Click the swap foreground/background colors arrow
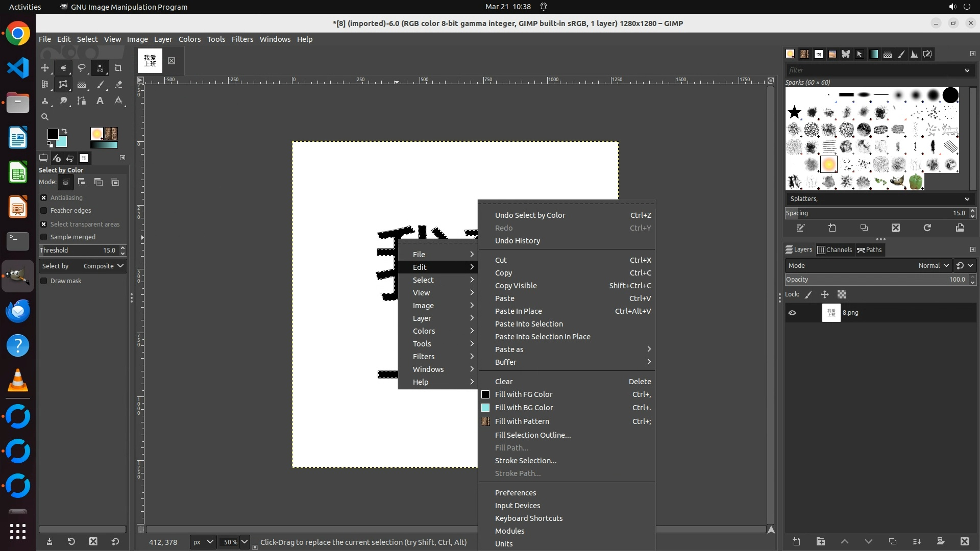The height and width of the screenshot is (551, 980). coord(65,131)
